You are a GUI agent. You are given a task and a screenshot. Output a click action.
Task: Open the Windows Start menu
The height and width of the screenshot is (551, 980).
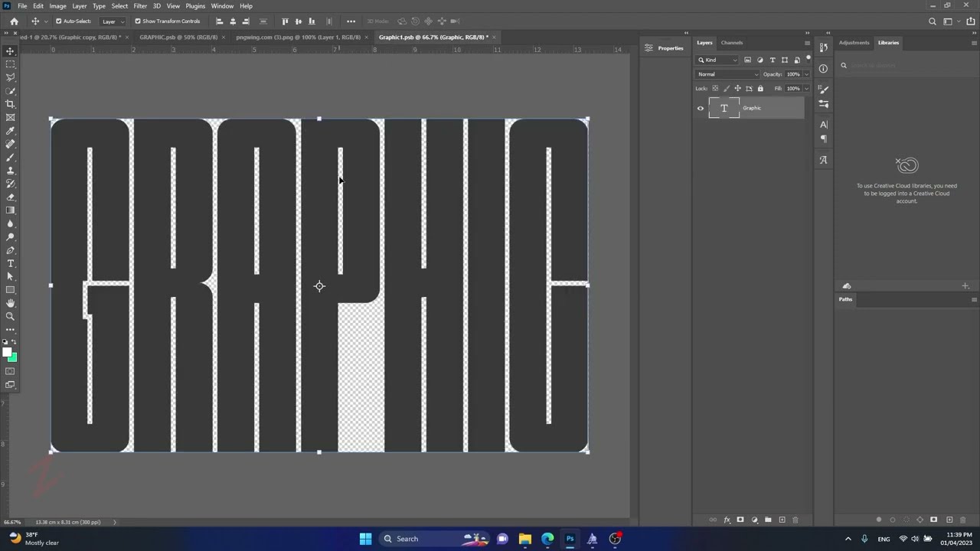click(x=365, y=539)
